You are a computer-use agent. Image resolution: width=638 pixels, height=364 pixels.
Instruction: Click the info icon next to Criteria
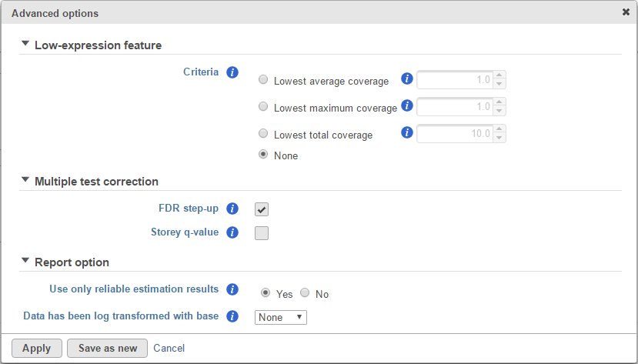[232, 72]
